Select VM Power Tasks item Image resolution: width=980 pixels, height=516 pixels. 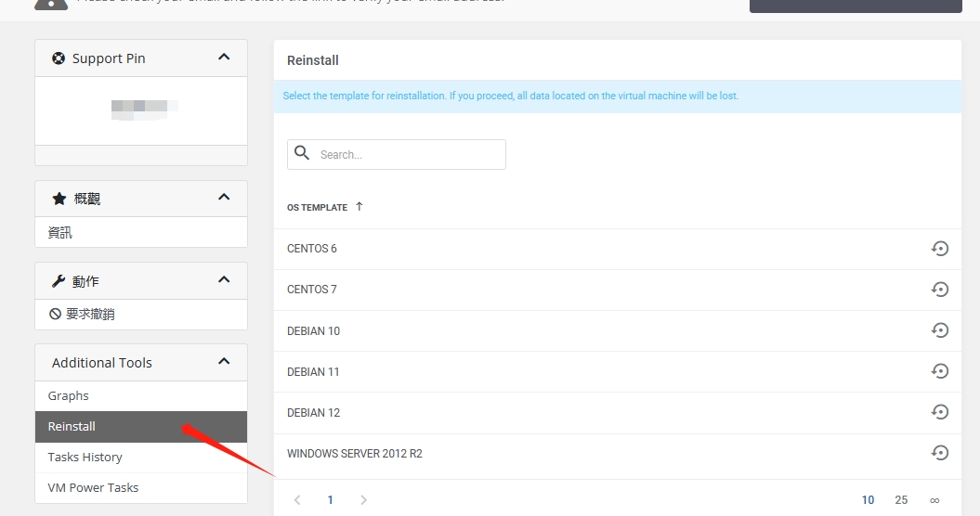click(93, 487)
